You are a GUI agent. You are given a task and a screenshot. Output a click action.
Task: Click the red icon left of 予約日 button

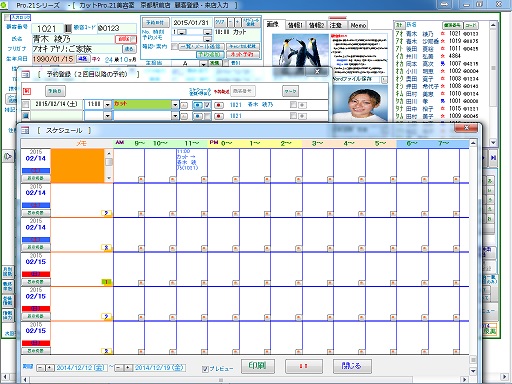tap(27, 91)
